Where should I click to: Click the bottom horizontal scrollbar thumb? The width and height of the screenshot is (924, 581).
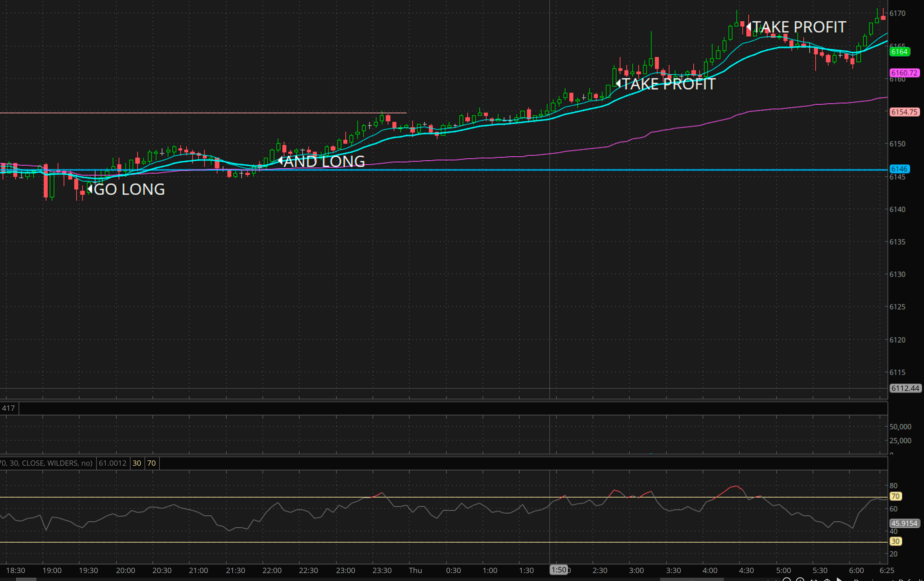coord(692,579)
